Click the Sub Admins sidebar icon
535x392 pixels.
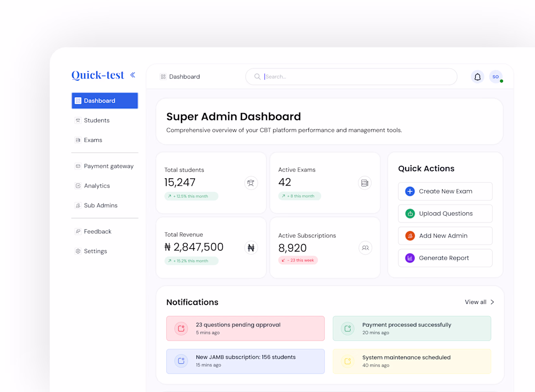point(78,205)
